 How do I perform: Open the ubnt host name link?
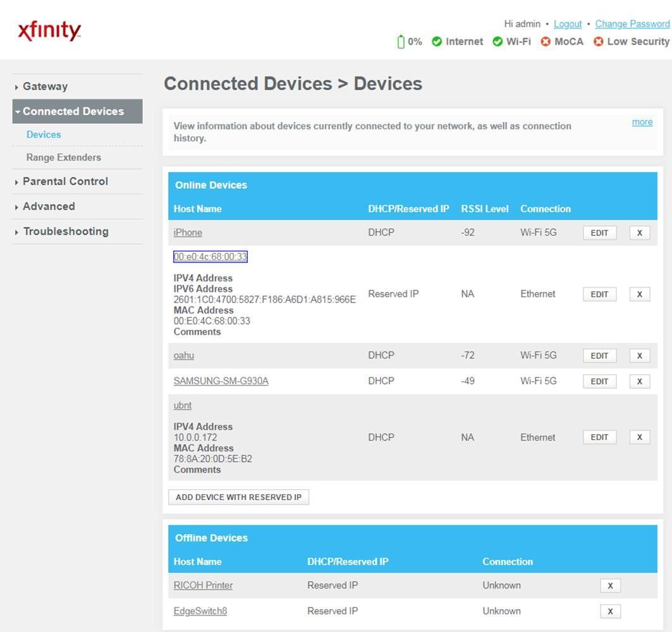click(x=182, y=406)
